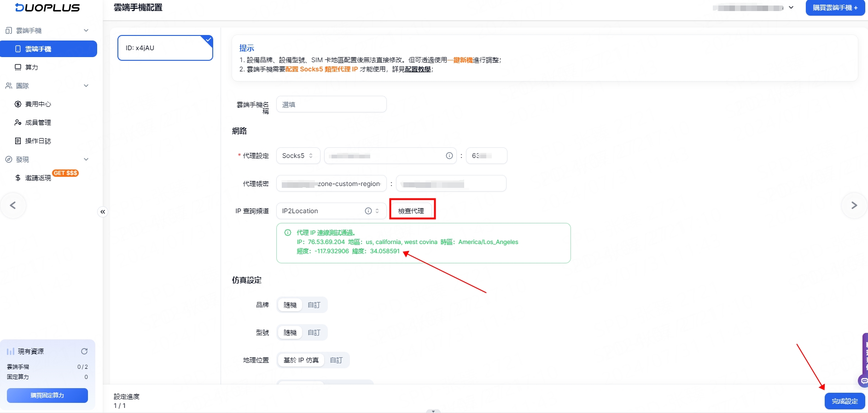Open the IP2Location query channel dropdown

[x=331, y=211]
